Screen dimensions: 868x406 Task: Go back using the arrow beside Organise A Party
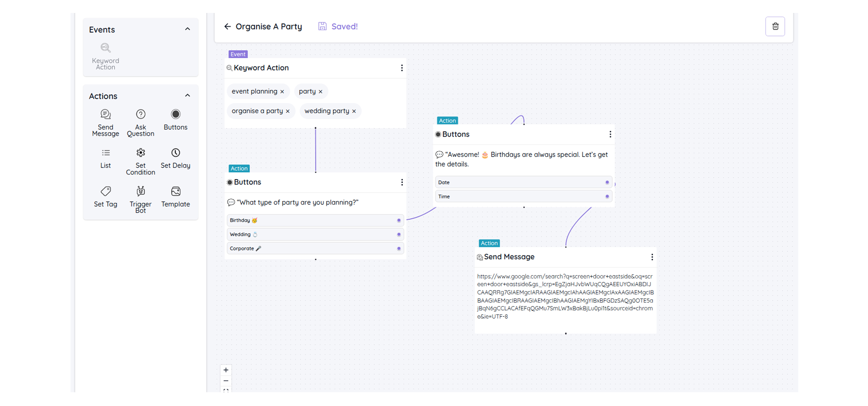[x=228, y=27]
